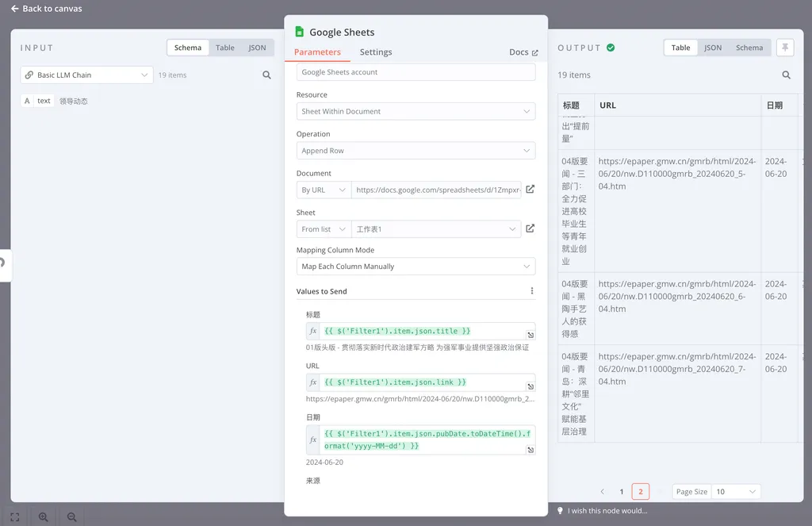
Task: Switch output view to Table
Action: click(x=680, y=48)
